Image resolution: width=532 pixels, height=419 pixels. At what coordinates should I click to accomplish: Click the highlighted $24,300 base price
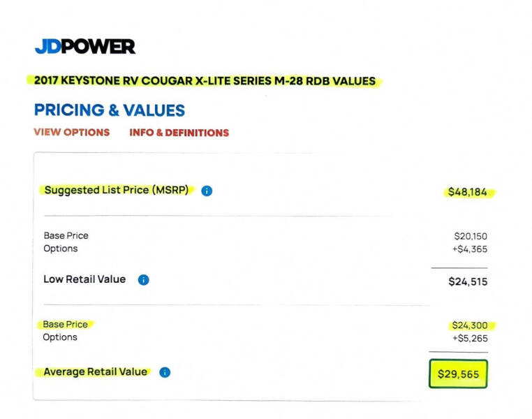click(470, 325)
